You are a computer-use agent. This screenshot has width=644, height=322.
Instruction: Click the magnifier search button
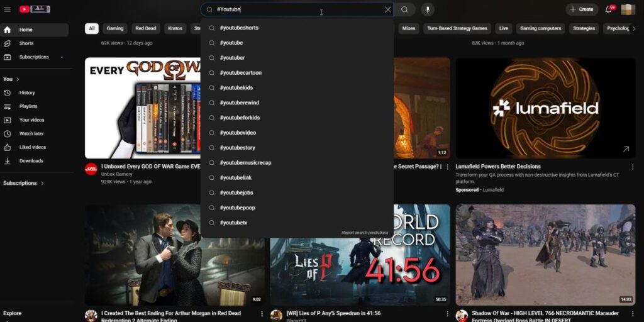click(404, 9)
